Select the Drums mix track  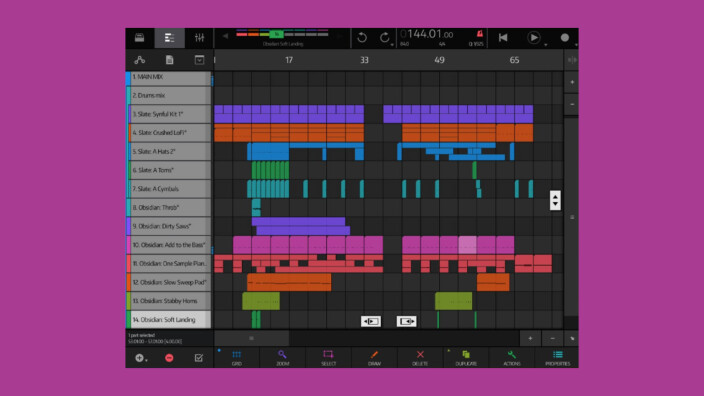(x=170, y=96)
